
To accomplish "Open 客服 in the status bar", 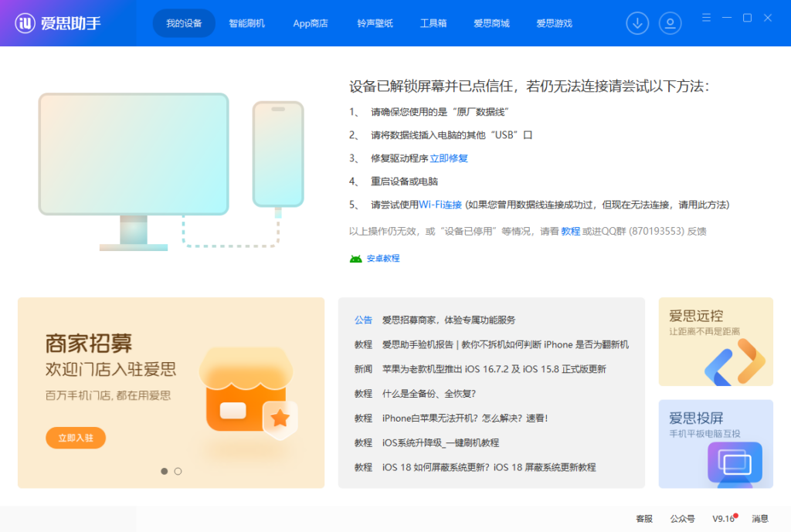I will [644, 519].
